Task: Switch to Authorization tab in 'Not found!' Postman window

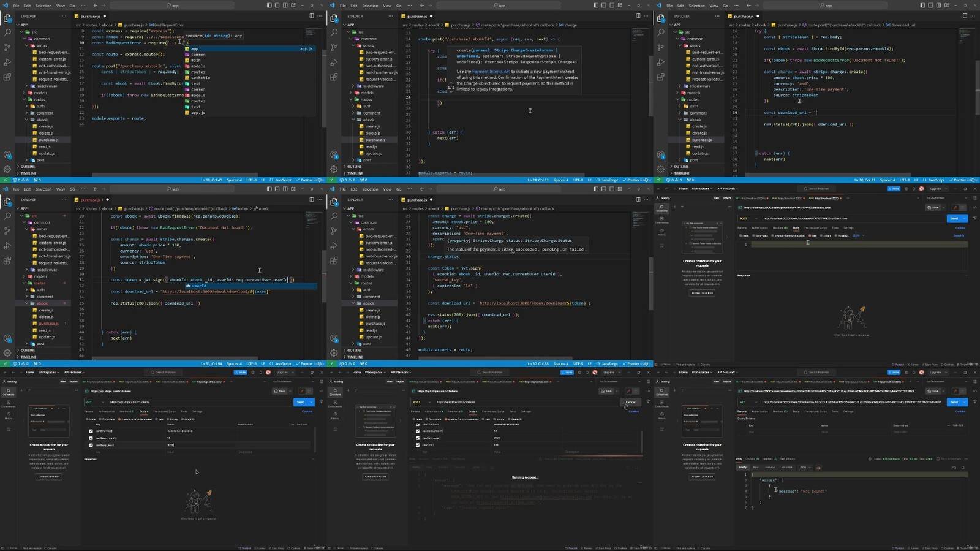Action: pyautogui.click(x=759, y=411)
